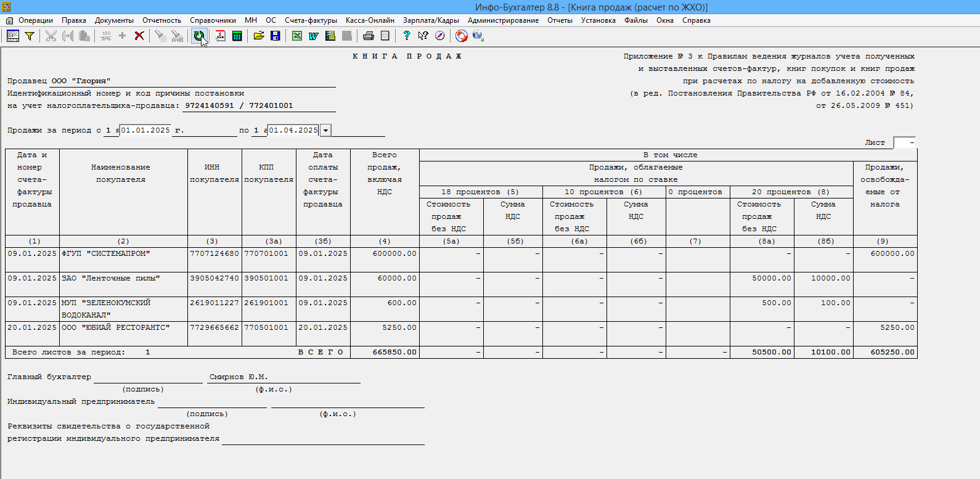This screenshot has width=980, height=479.
Task: Select buyer ЗАО "Ленточные пилы" cell
Action: (x=123, y=284)
